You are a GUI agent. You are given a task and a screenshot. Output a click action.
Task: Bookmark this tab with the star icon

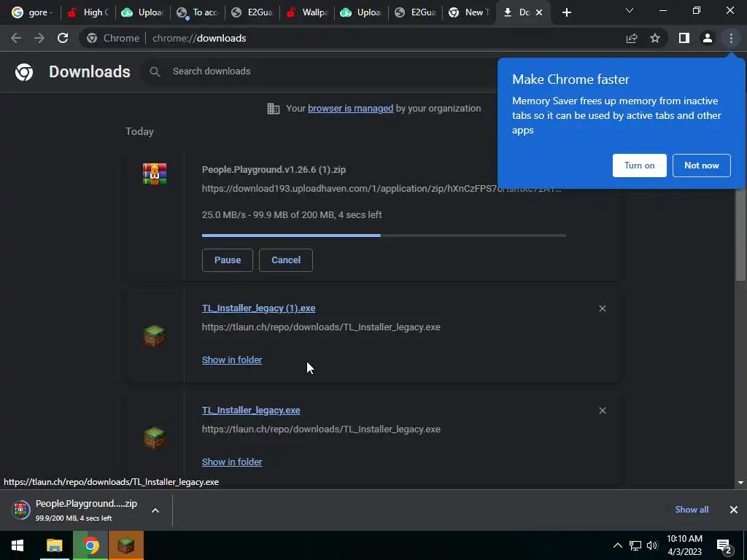[655, 38]
